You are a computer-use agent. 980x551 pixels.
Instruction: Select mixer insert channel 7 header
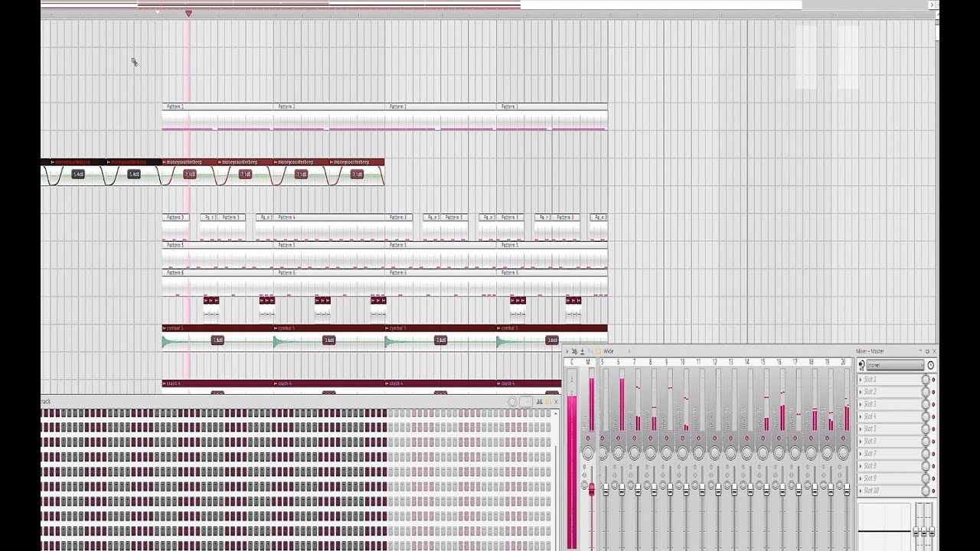[634, 362]
